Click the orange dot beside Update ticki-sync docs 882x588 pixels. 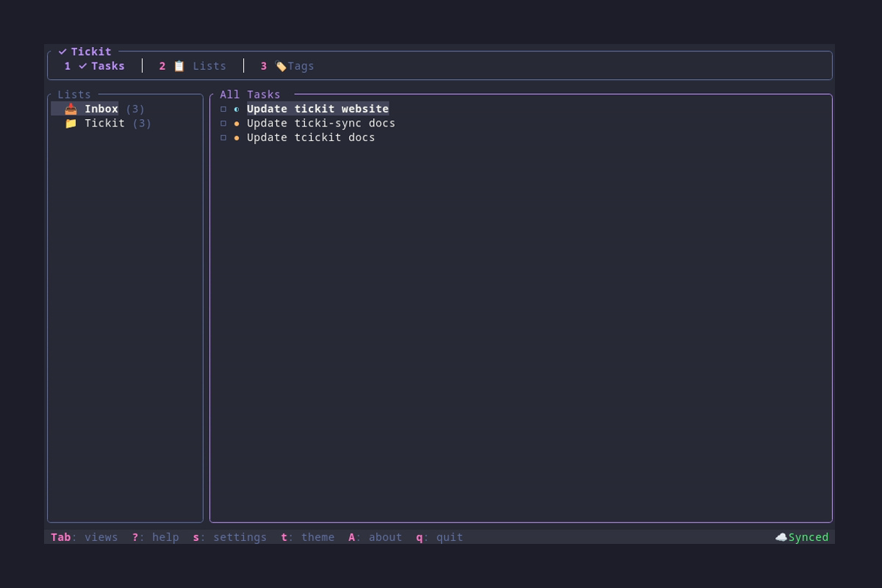(x=237, y=123)
